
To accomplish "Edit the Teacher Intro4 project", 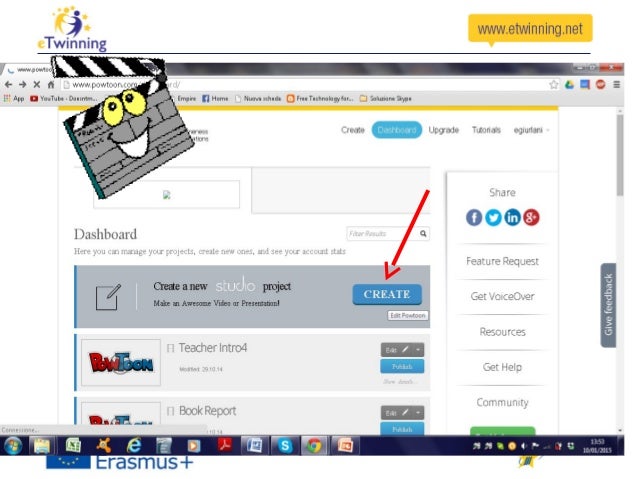I will pos(397,350).
